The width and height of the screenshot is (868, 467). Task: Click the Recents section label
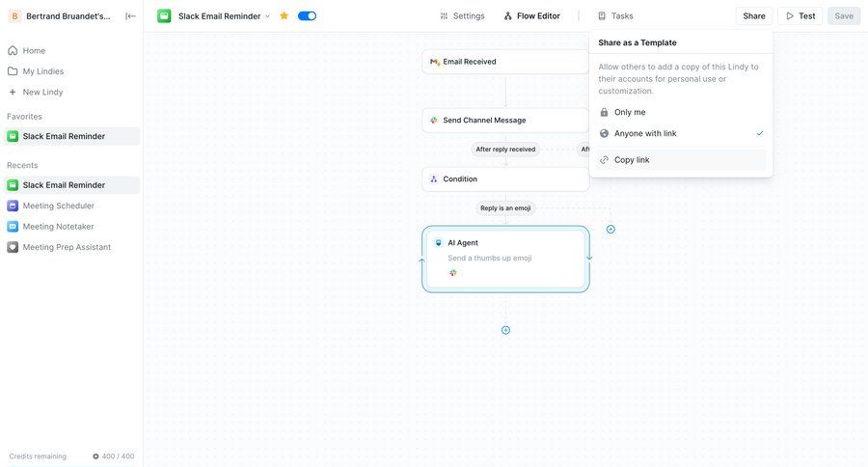(x=22, y=165)
